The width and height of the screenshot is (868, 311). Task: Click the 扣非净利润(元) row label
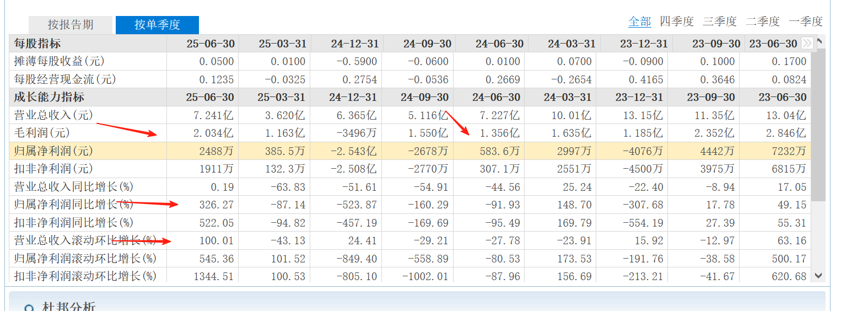53,169
